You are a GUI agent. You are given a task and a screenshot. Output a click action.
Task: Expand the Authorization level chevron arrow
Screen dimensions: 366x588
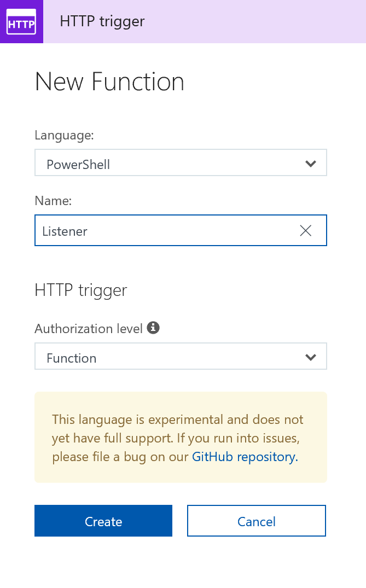(x=311, y=357)
